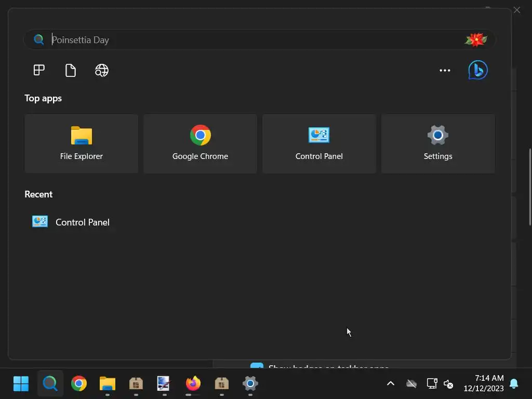Viewport: 532px width, 399px height.
Task: Click the Windows Start button
Action: (21, 384)
